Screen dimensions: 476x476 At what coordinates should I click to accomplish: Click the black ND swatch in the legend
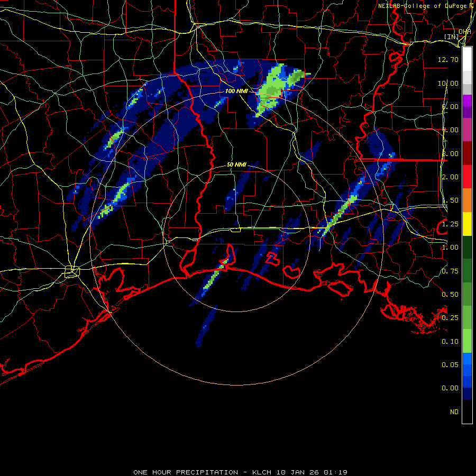tap(467, 411)
